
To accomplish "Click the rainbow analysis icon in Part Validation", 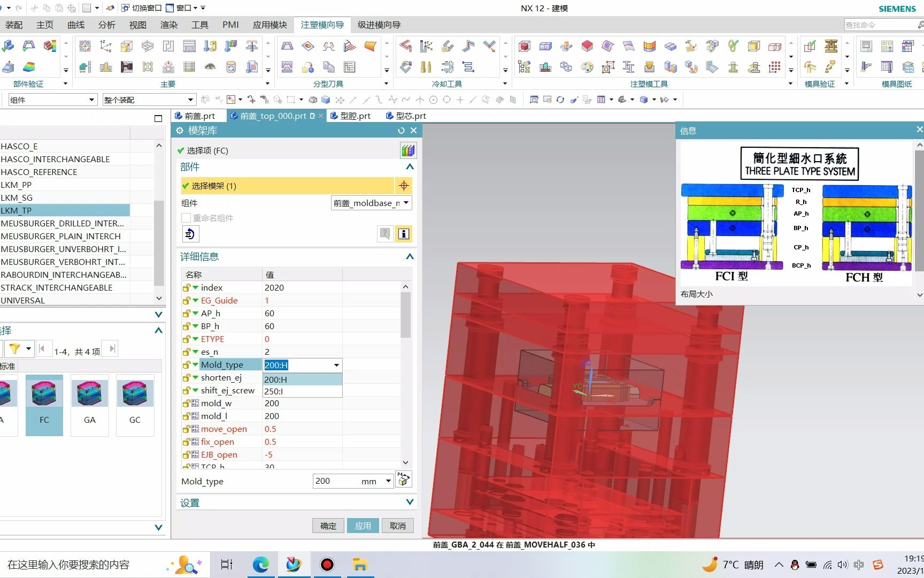I will 28,66.
